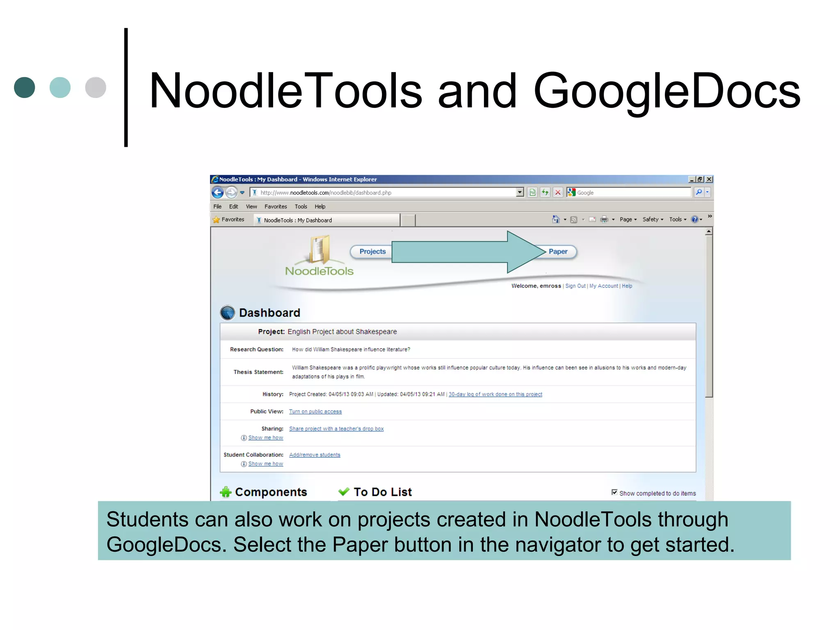Viewport: 840px width, 630px height.
Task: Click the browser Forward arrow button
Action: [231, 192]
